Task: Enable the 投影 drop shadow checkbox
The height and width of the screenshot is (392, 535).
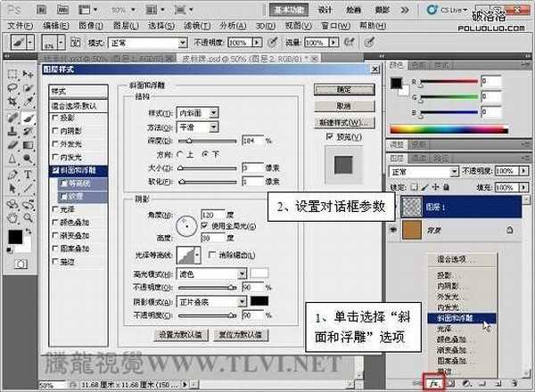Action: click(x=55, y=118)
